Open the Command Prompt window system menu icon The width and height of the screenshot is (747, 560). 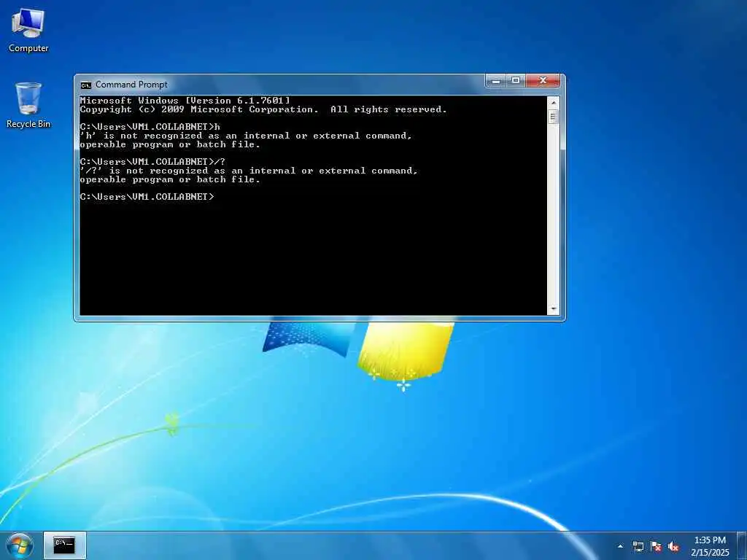pos(86,85)
